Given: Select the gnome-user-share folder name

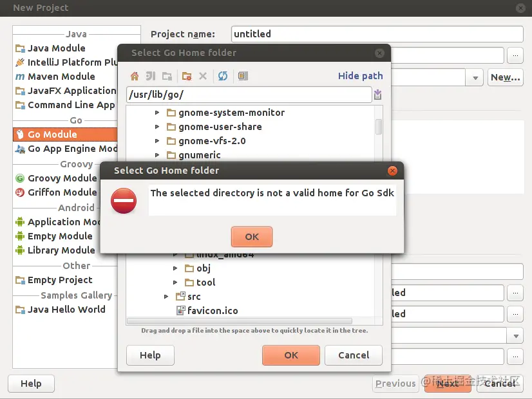Looking at the screenshot, I should click(x=220, y=127).
